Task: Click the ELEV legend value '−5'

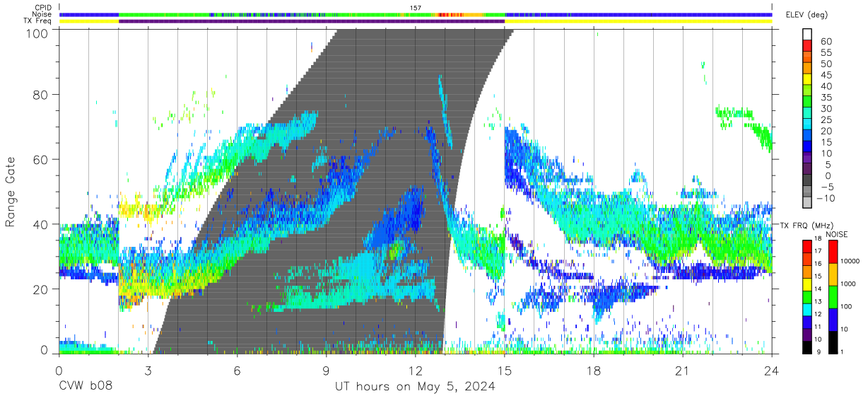Action: pyautogui.click(x=826, y=187)
